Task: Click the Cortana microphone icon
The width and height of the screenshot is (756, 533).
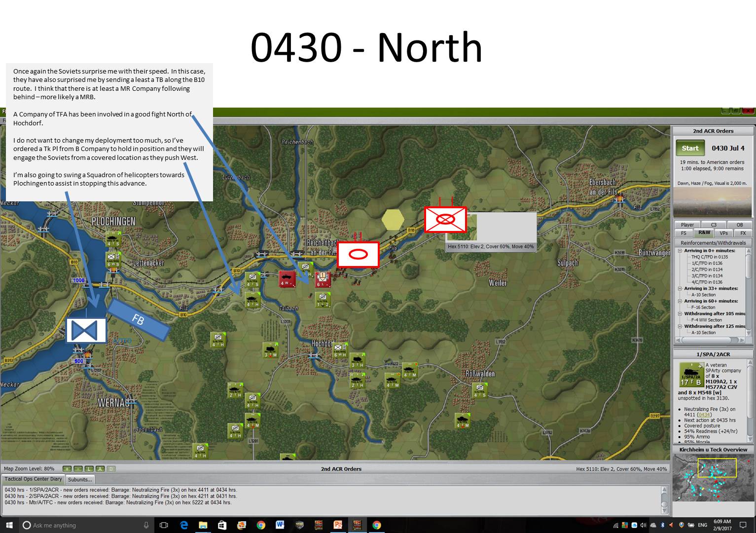Action: coord(146,525)
